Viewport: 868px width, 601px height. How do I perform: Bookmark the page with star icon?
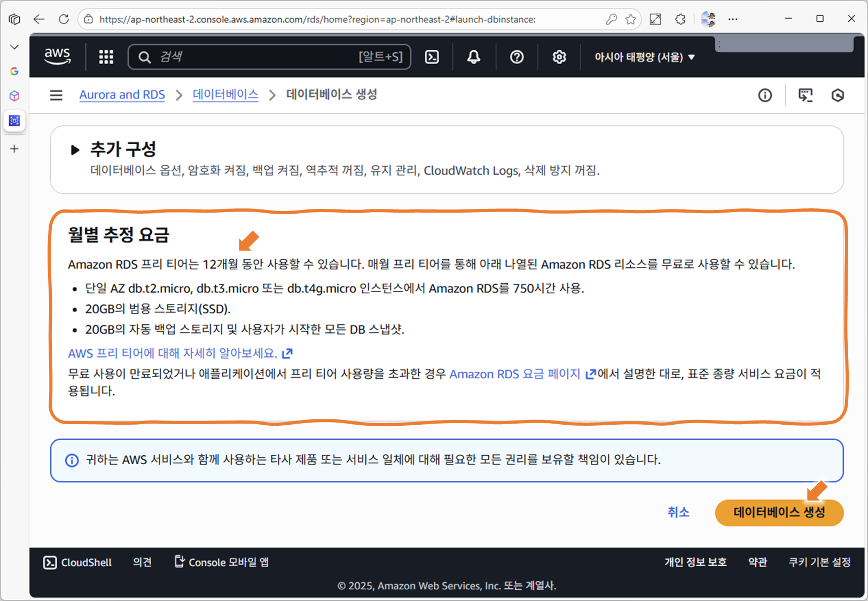631,19
